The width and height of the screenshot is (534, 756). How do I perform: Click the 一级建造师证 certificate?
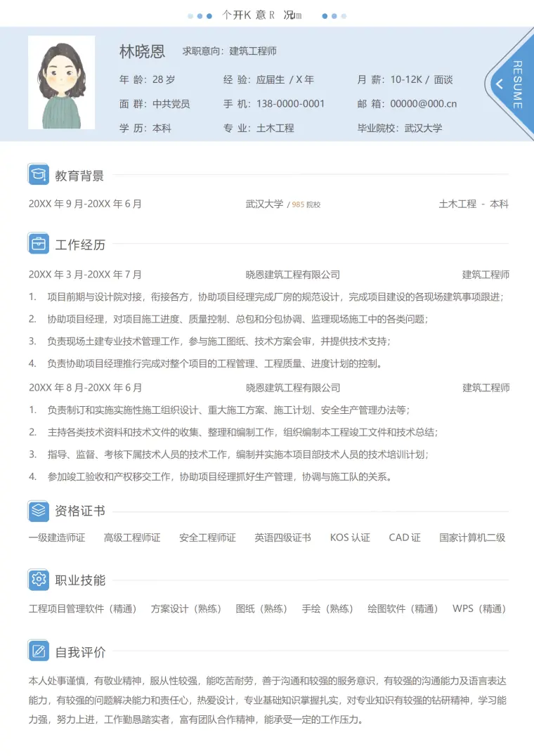57,537
